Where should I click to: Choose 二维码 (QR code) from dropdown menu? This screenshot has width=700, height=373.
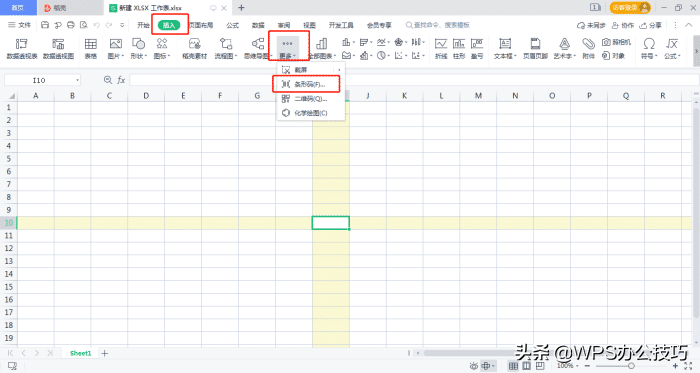coord(311,99)
